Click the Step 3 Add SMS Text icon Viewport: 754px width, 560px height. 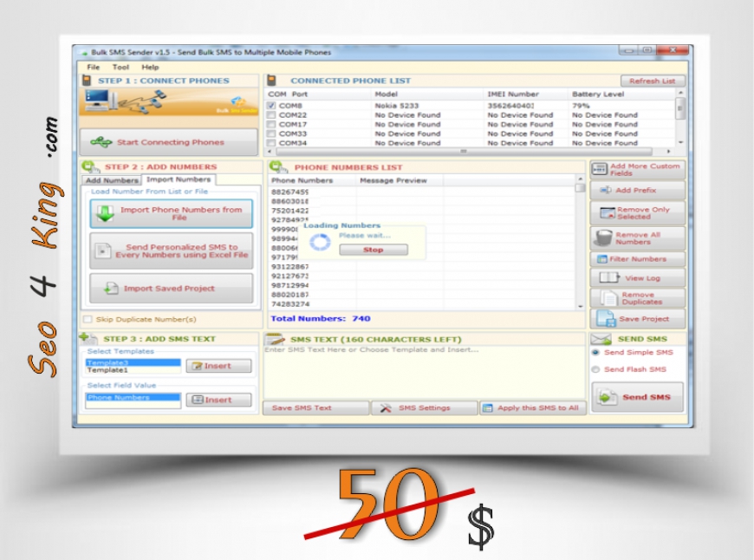[88, 338]
